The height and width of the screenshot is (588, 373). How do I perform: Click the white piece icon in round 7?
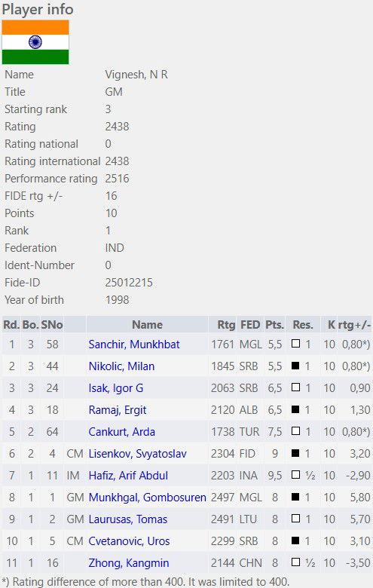click(296, 475)
